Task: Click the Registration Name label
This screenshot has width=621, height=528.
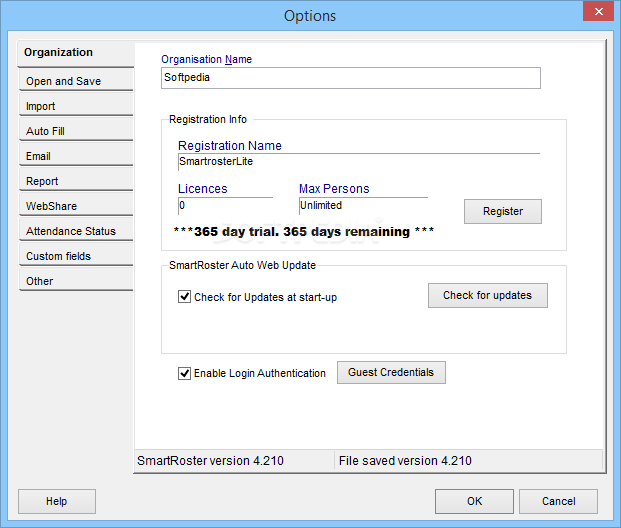Action: pyautogui.click(x=230, y=145)
